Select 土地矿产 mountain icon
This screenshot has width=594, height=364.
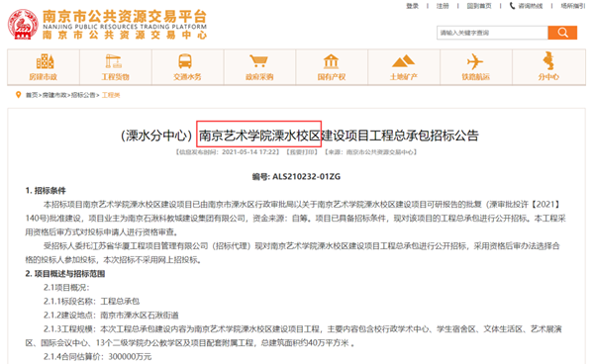pos(404,67)
